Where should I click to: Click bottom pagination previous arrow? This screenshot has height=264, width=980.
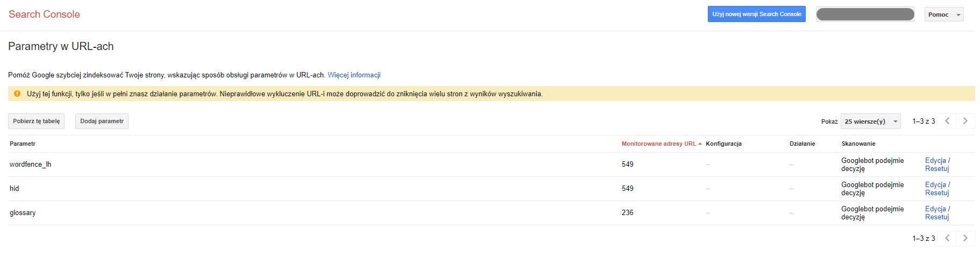point(947,238)
